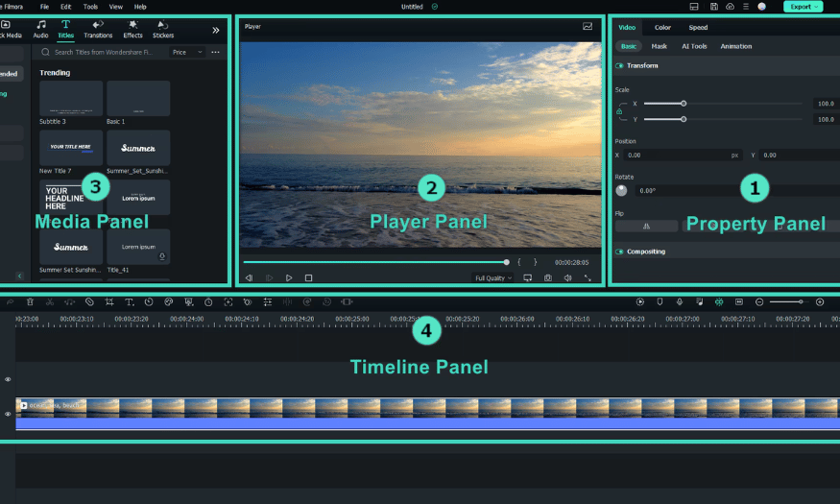This screenshot has height=504, width=840.
Task: Expand more media tabs with double chevron
Action: coord(215,30)
